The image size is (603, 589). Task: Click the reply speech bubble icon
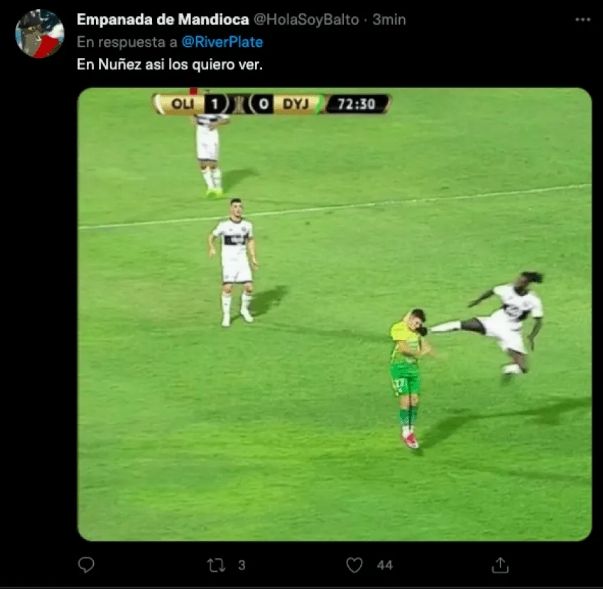(86, 565)
